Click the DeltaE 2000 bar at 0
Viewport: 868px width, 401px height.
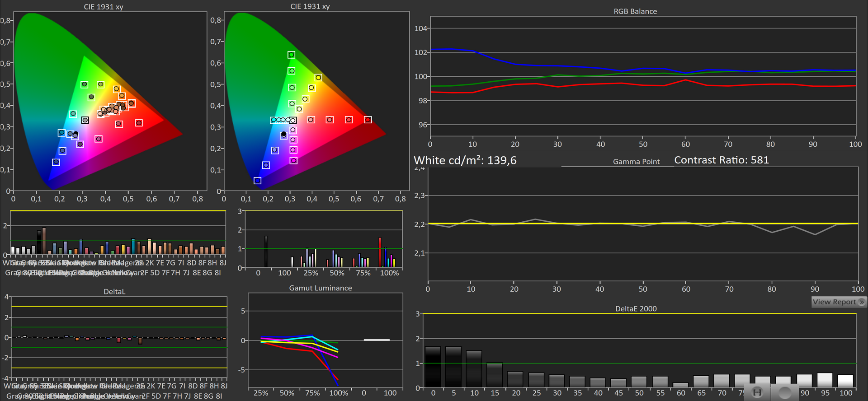point(433,367)
